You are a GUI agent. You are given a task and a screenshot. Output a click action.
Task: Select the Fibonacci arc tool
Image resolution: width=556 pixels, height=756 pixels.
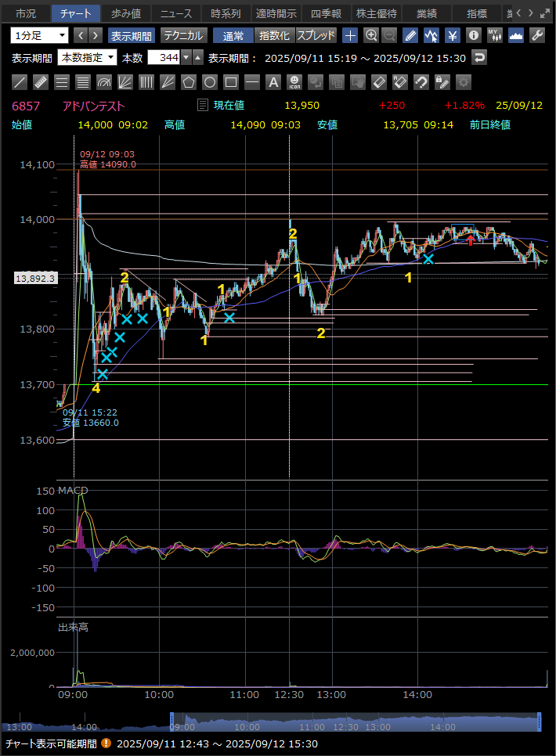pyautogui.click(x=104, y=82)
